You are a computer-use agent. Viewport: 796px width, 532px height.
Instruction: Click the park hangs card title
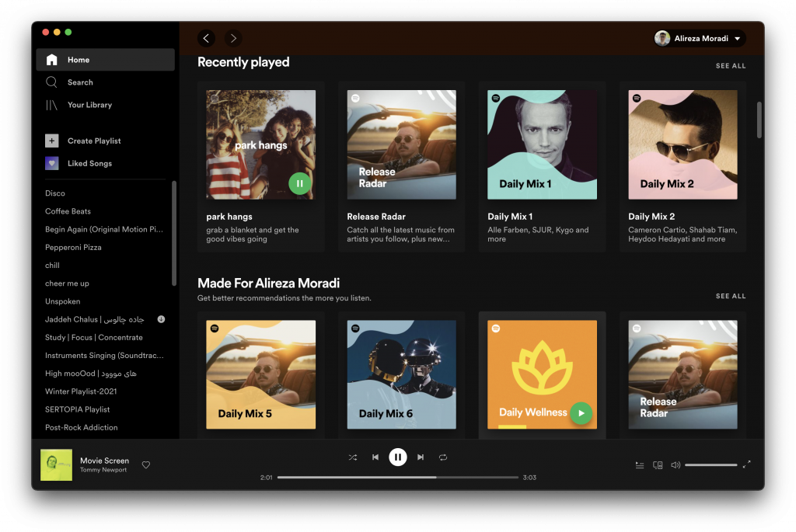tap(229, 217)
